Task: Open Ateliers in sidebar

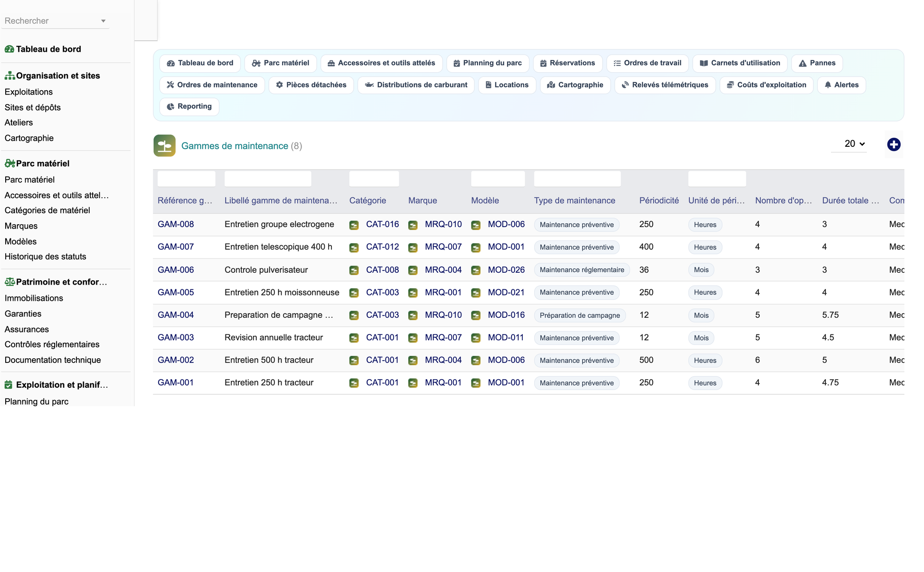Action: [19, 123]
